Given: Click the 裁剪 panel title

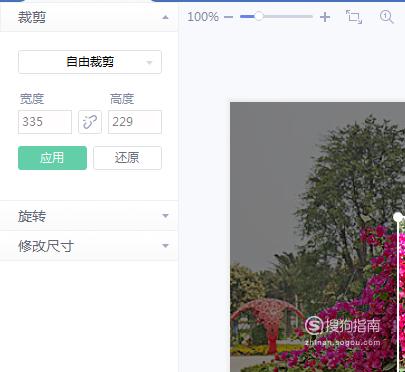Looking at the screenshot, I should point(32,17).
